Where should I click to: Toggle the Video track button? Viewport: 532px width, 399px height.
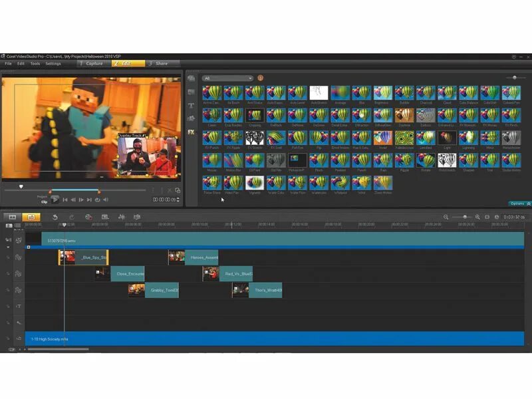click(19, 240)
